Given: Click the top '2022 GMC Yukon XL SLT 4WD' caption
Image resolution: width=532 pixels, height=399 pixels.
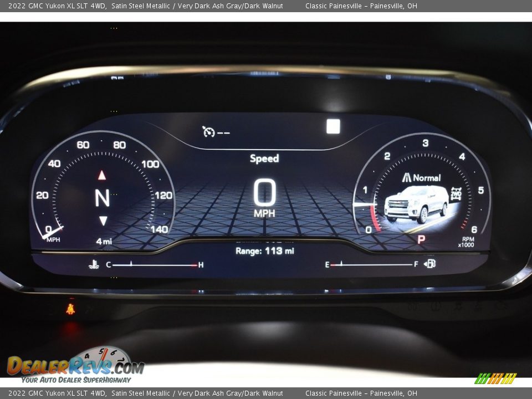Looking at the screenshot, I should 57,6.
